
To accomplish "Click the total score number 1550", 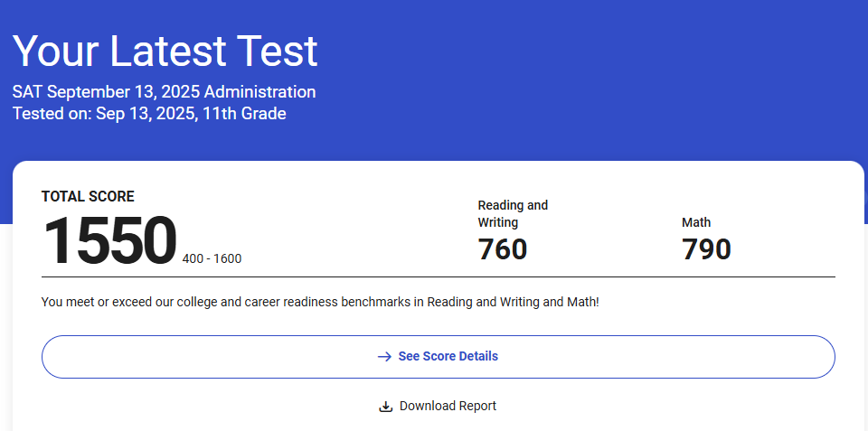I will 109,241.
